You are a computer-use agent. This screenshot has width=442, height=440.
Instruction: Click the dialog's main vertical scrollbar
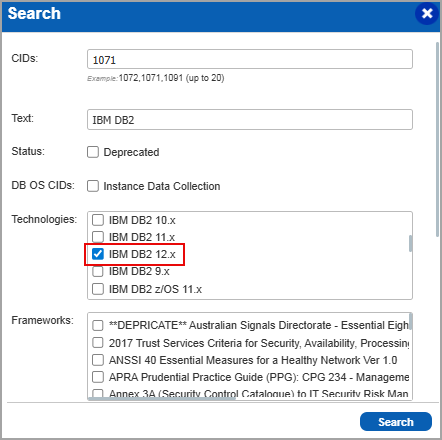coord(437,139)
